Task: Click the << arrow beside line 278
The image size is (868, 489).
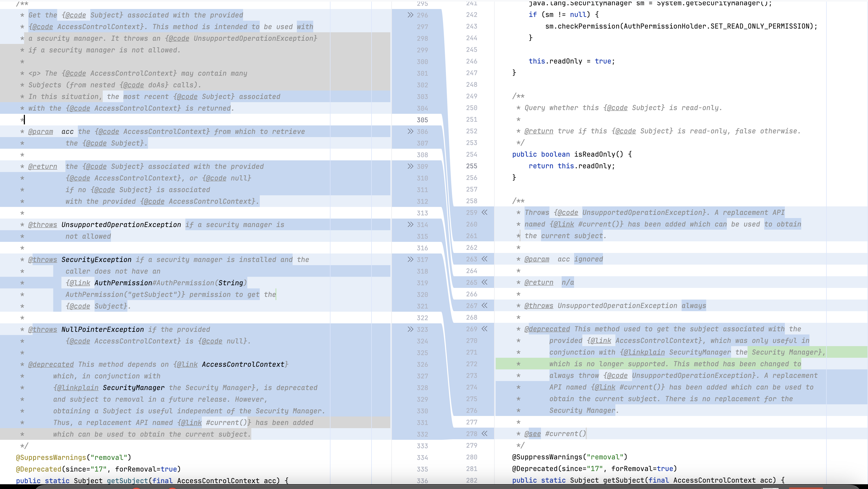Action: [485, 434]
